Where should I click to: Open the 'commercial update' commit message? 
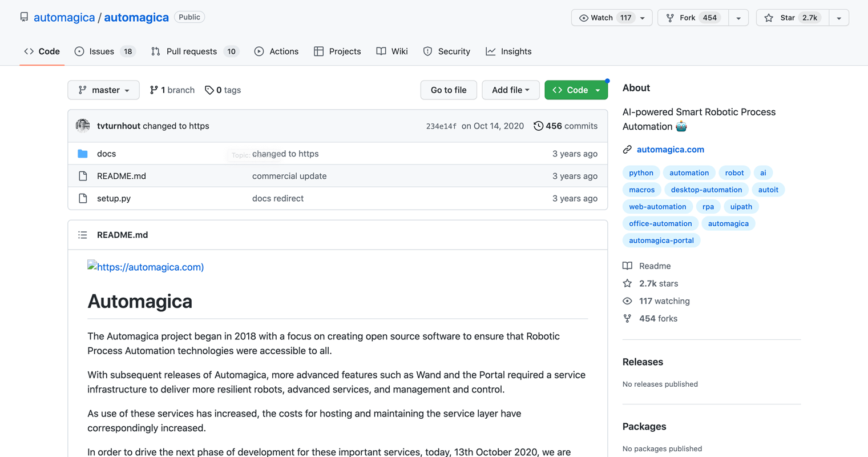point(289,176)
